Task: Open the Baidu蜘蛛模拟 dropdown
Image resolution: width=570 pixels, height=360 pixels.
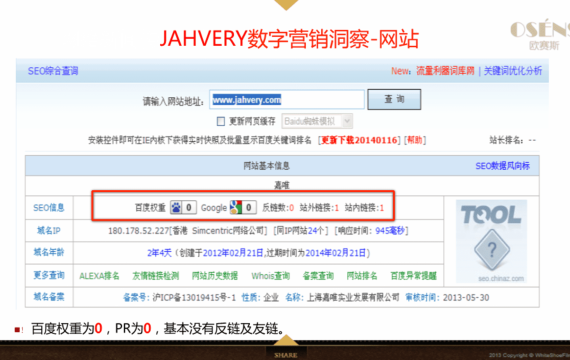Action: pyautogui.click(x=317, y=121)
